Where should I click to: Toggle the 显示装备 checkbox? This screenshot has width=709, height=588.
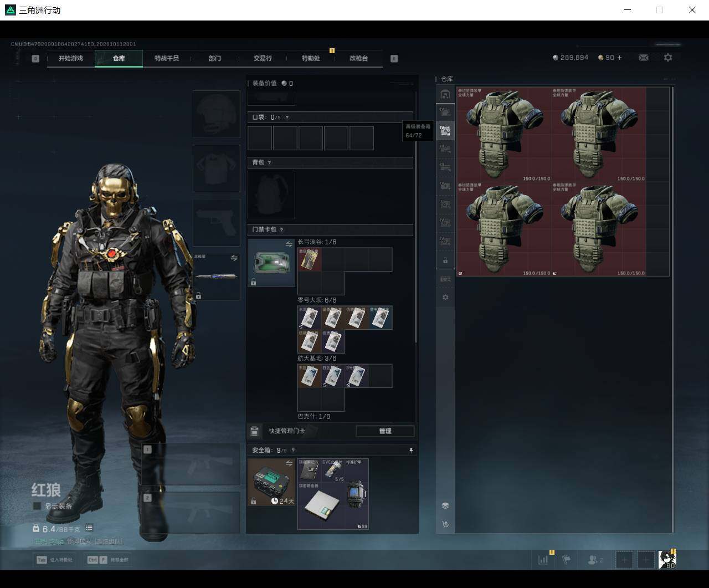point(37,506)
